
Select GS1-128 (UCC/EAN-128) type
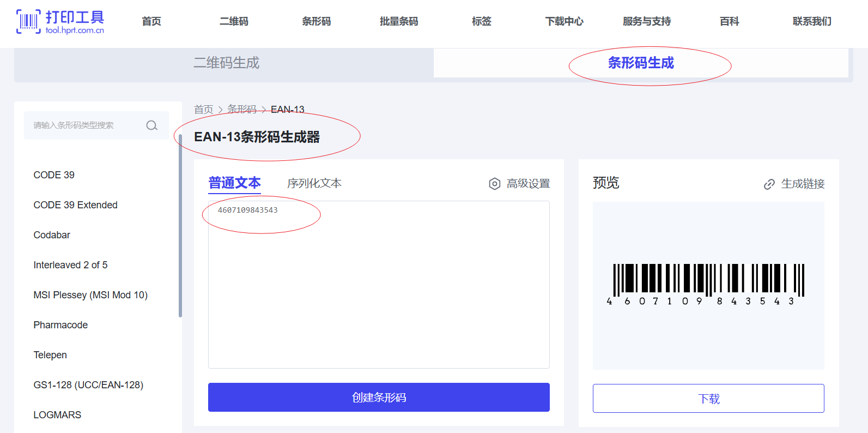[88, 385]
